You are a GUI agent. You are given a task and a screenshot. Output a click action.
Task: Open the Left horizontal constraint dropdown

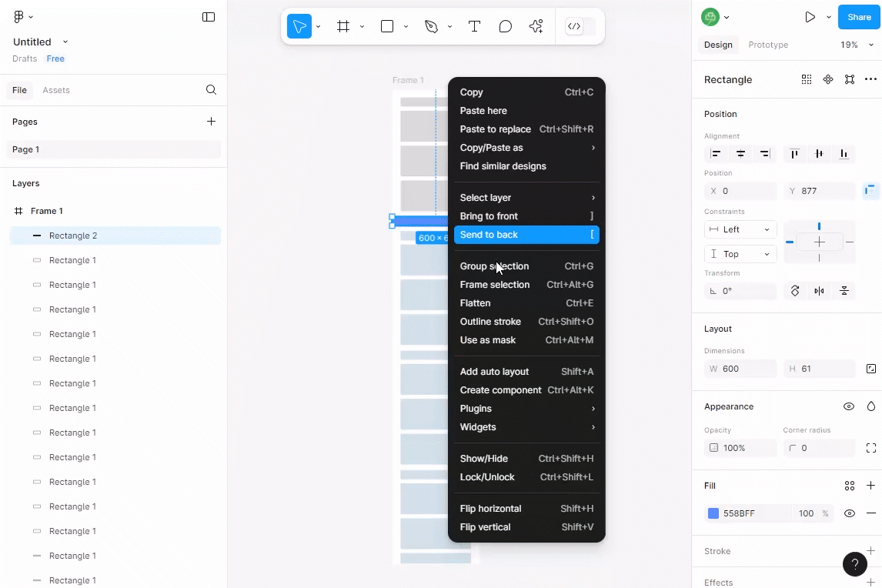740,229
